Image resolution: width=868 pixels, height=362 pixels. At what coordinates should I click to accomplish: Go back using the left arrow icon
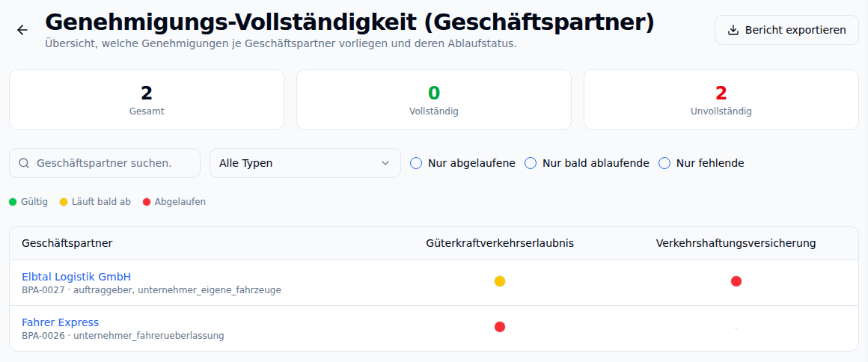(22, 30)
